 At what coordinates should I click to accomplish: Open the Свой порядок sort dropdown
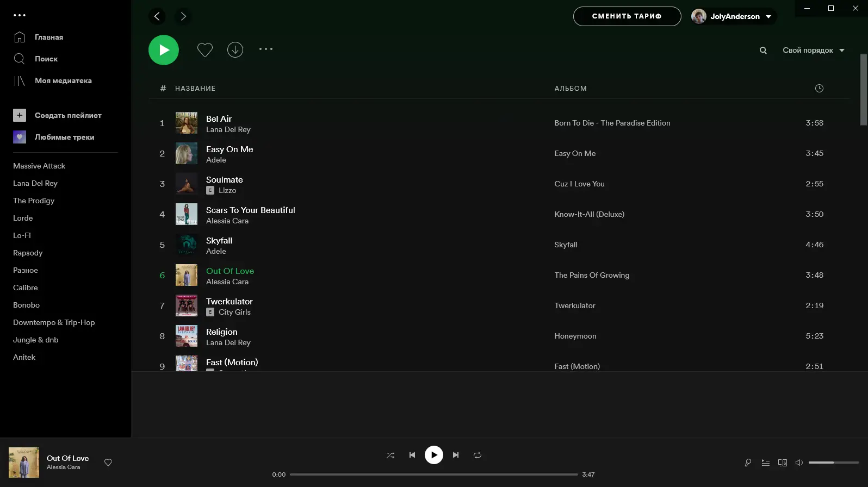click(x=814, y=50)
